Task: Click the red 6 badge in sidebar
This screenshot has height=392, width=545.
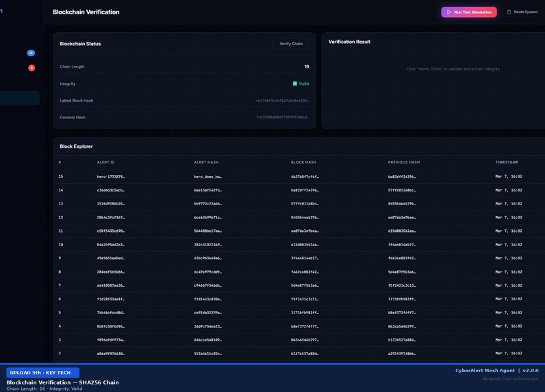Action: click(31, 68)
